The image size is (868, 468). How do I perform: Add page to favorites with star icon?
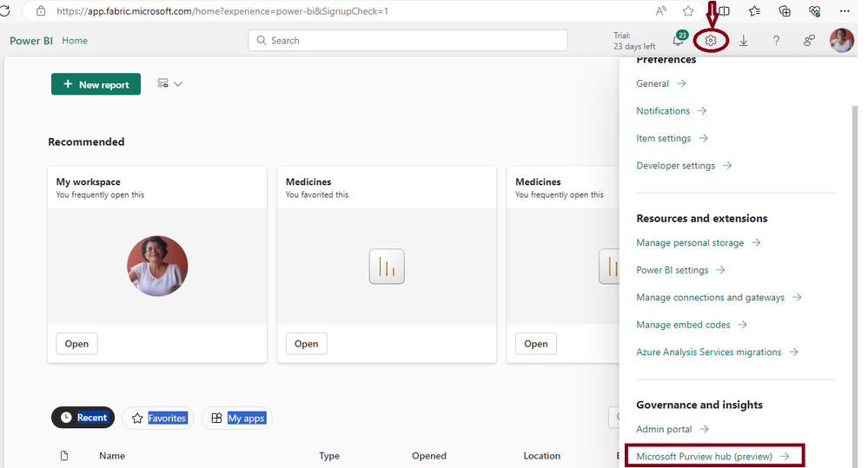pyautogui.click(x=688, y=11)
